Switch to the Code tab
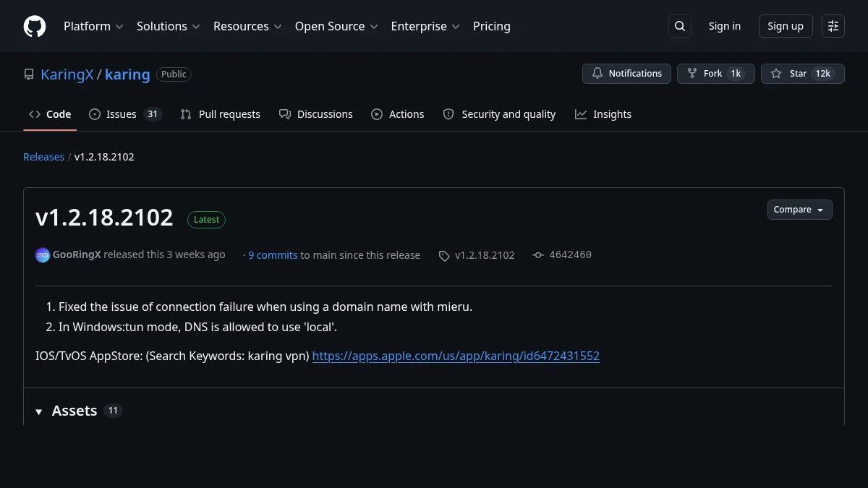 [x=50, y=114]
